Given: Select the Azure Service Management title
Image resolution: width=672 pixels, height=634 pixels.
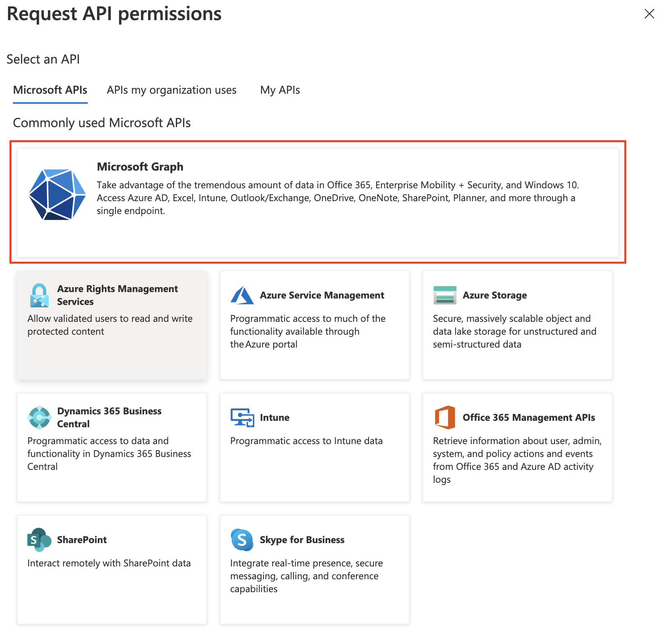Looking at the screenshot, I should (322, 295).
